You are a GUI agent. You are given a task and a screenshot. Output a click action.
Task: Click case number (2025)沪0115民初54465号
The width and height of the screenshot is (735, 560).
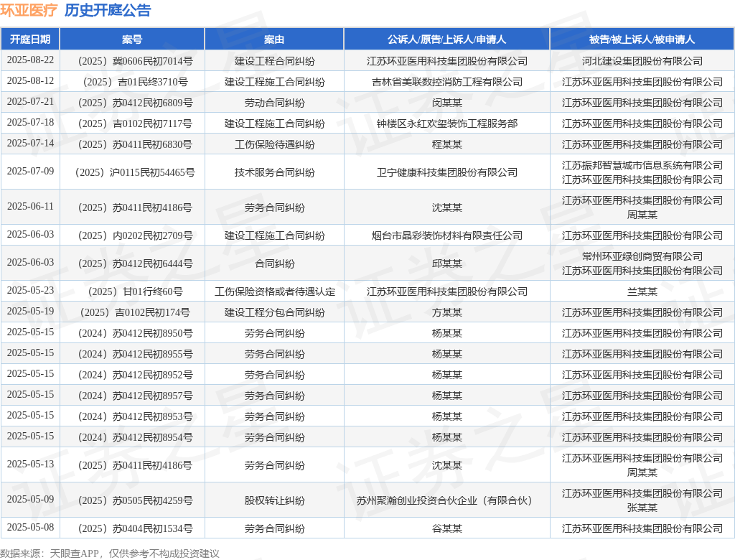pyautogui.click(x=135, y=172)
